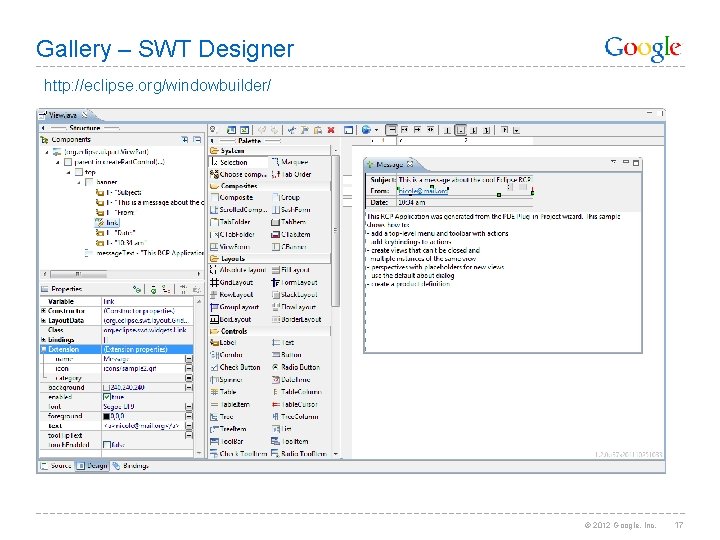Pick Absolute layout from palette
720x540 pixels.
point(237,270)
